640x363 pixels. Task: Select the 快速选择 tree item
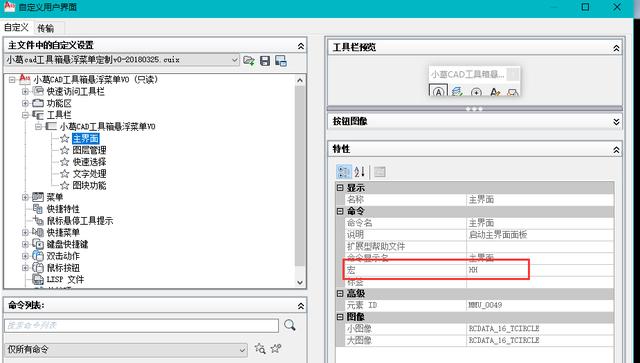click(x=89, y=162)
